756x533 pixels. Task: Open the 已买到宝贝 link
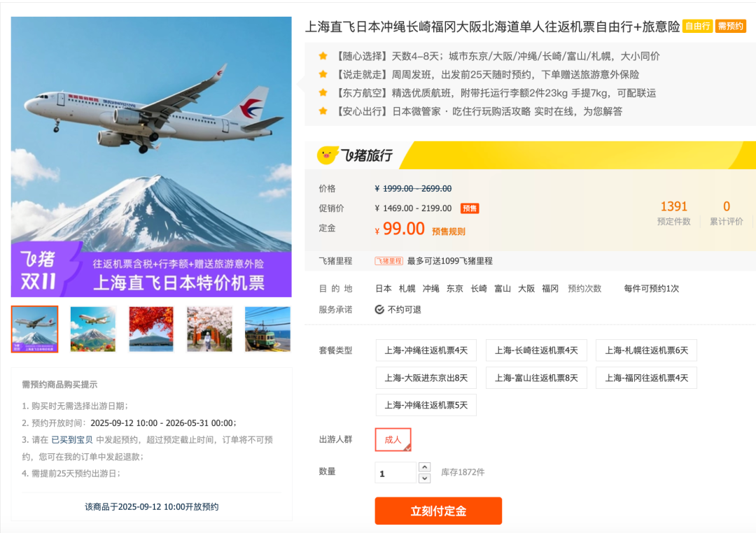[72, 439]
